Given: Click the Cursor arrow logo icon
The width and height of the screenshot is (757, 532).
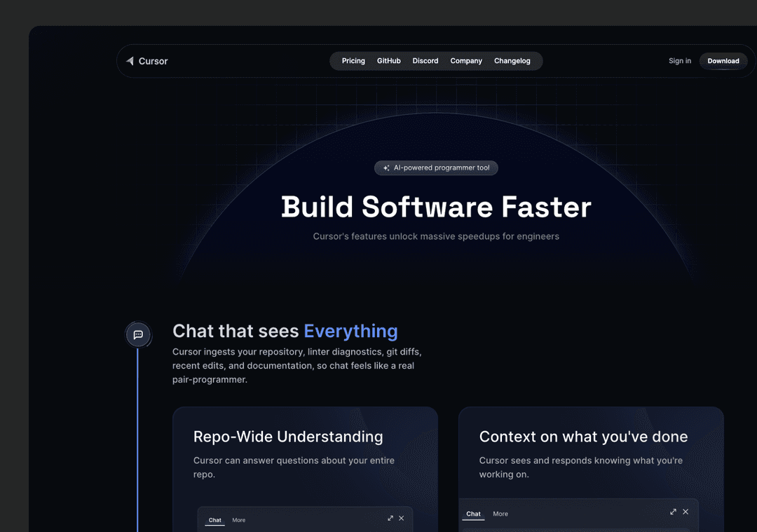Looking at the screenshot, I should pos(130,61).
